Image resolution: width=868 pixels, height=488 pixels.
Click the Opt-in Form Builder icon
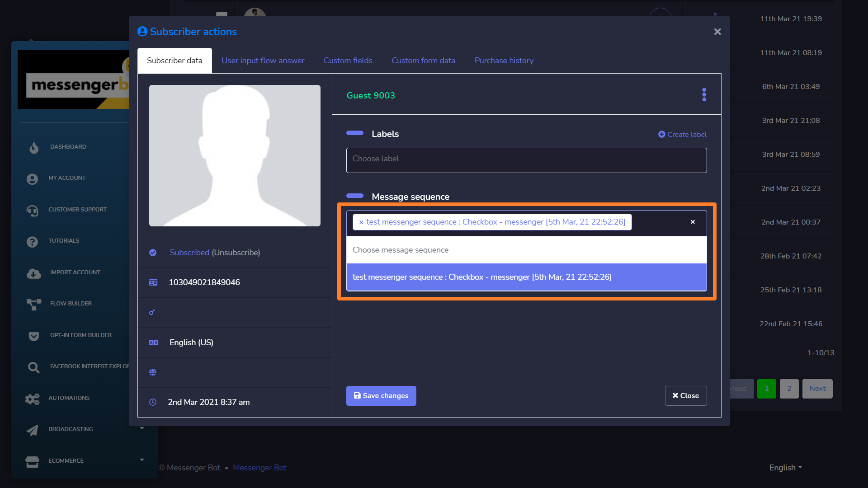pos(34,336)
